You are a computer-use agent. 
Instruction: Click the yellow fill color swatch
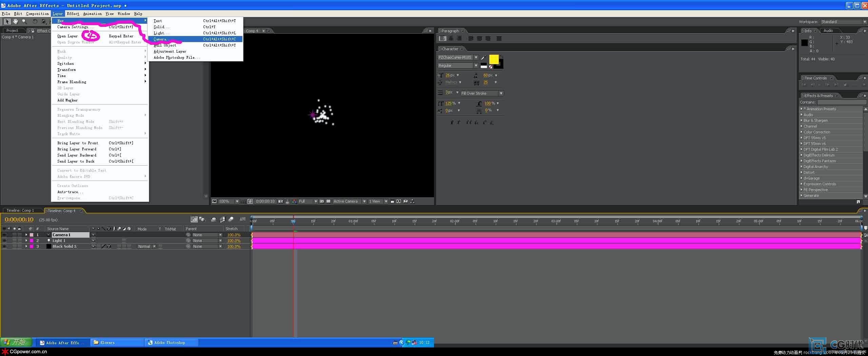494,59
